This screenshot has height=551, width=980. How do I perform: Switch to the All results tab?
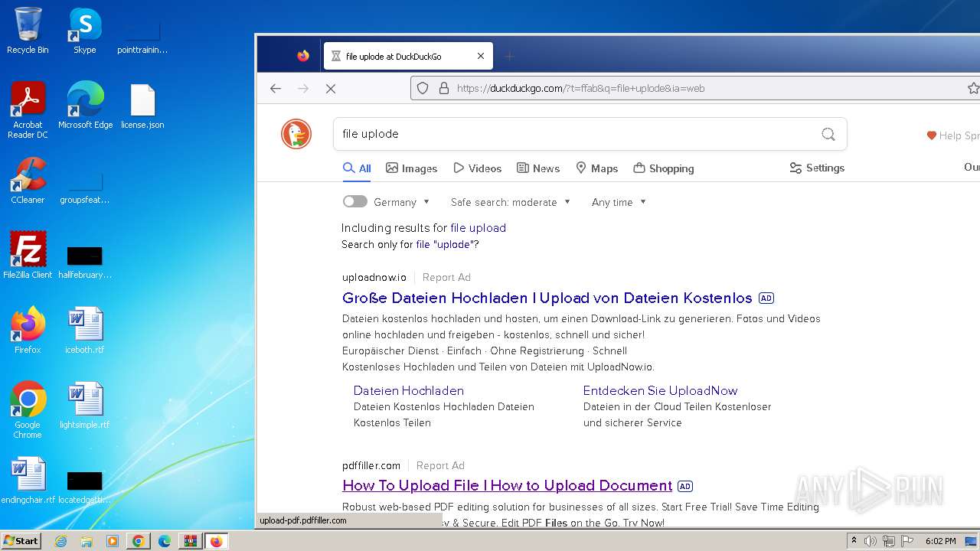tap(357, 168)
